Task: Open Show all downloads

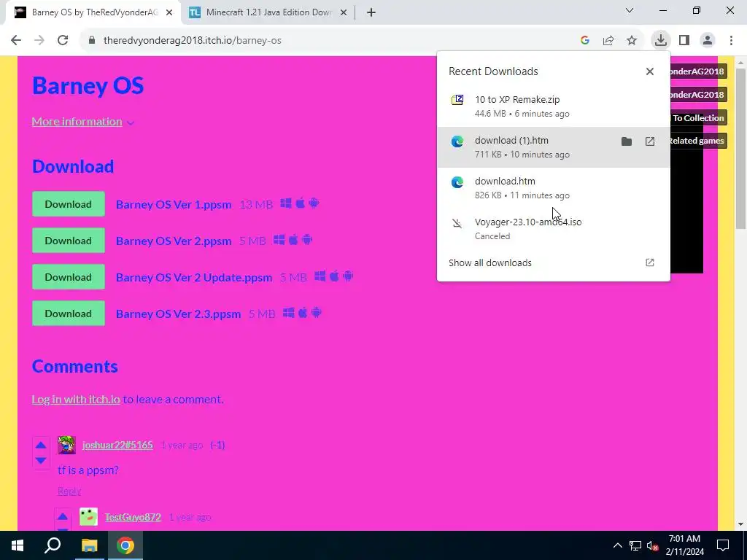Action: coord(553,262)
